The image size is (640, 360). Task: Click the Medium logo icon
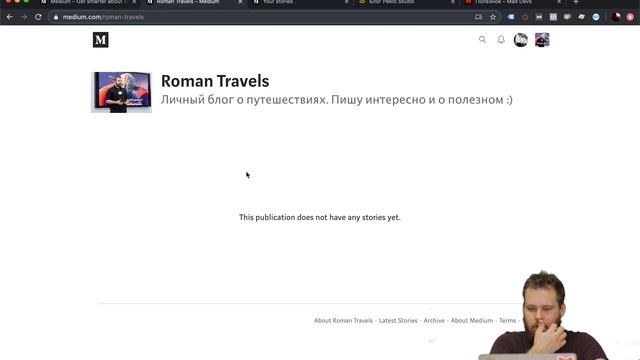tap(100, 40)
